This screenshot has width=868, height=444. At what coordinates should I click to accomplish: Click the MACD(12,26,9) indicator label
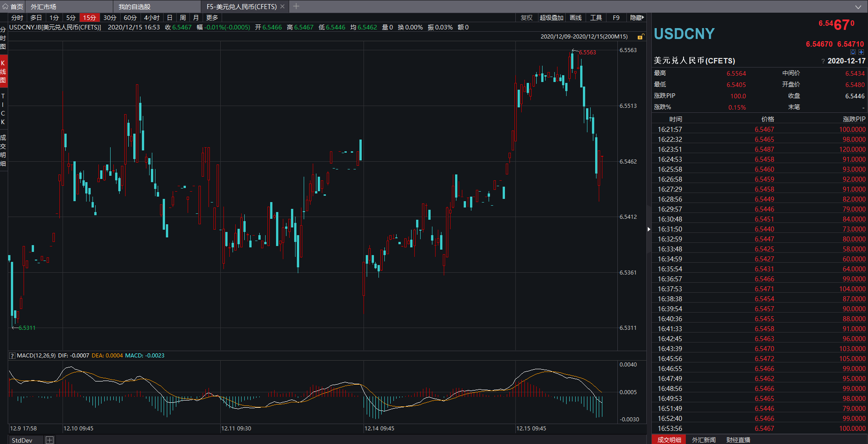tap(36, 356)
